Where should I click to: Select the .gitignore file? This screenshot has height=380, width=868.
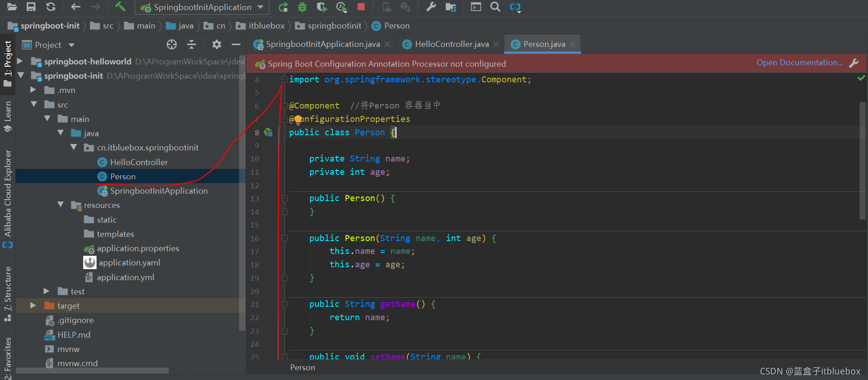pyautogui.click(x=75, y=320)
